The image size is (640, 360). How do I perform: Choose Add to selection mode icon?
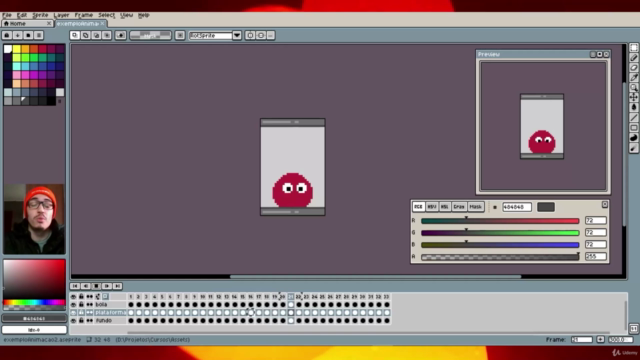click(85, 36)
